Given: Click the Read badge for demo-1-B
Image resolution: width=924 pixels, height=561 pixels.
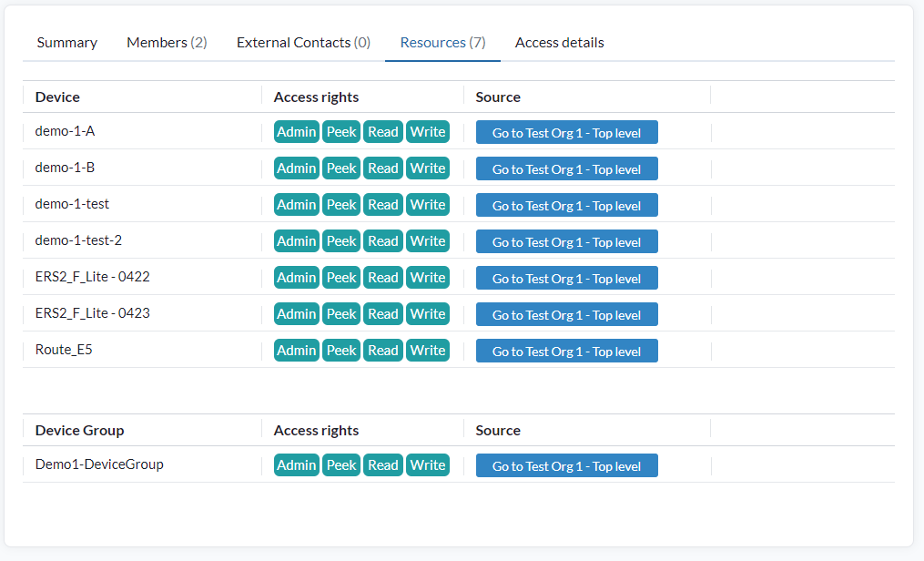Looking at the screenshot, I should (383, 168).
